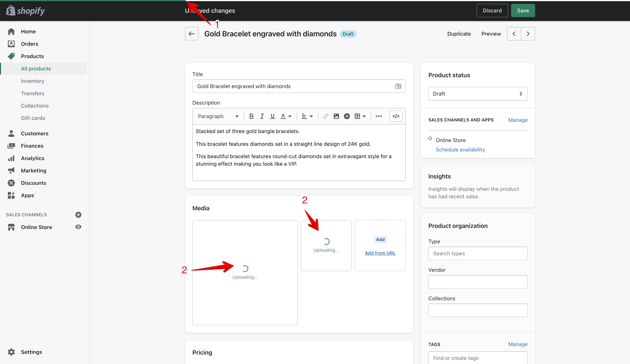Screen dimensions: 630x364
Task: Open Inventory submenu
Action: click(33, 81)
